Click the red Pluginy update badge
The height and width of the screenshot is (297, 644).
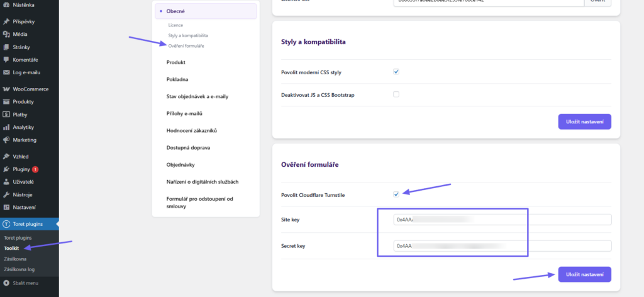(35, 169)
